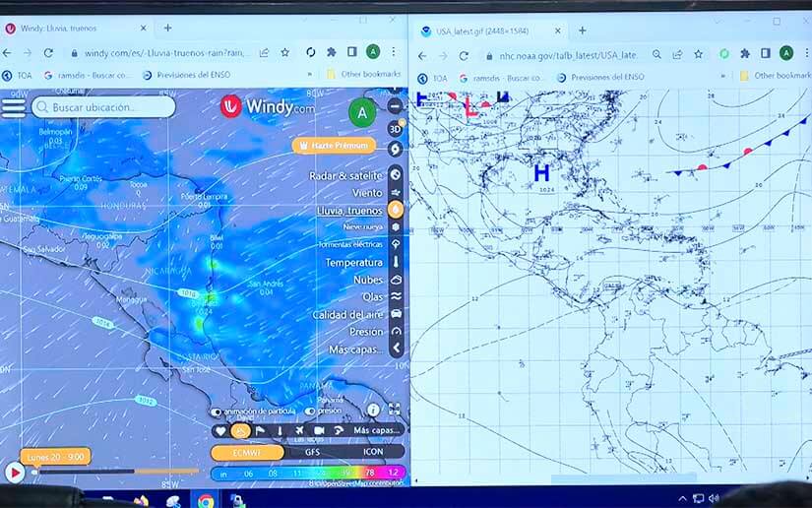Open Más capas... in bottom toolbar

[377, 430]
